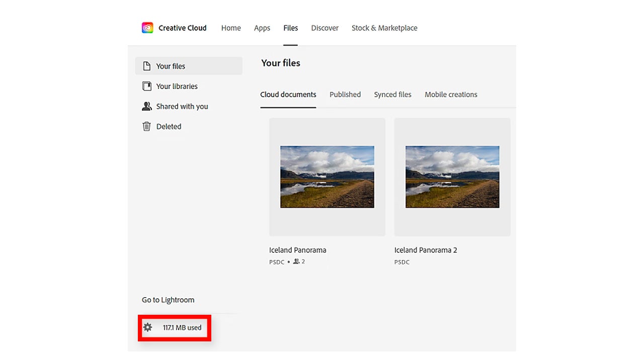The height and width of the screenshot is (362, 644).
Task: Show the Synced files tab
Action: 392,95
